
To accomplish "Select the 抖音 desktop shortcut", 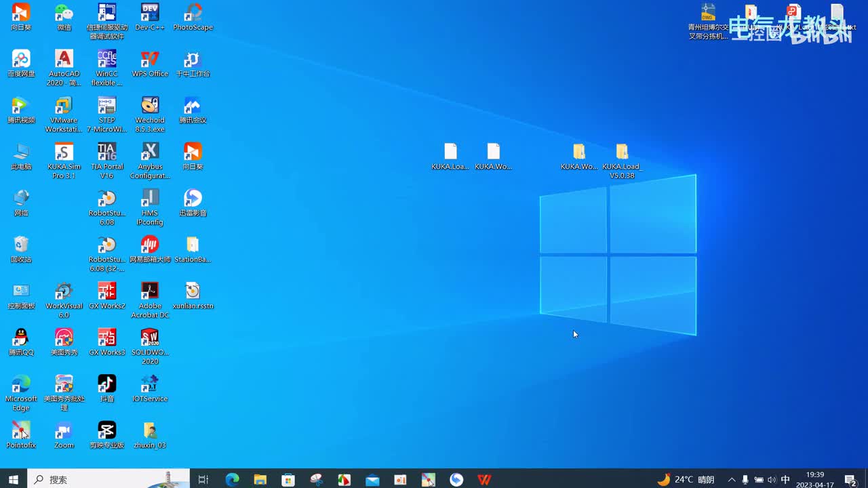I will (x=107, y=389).
